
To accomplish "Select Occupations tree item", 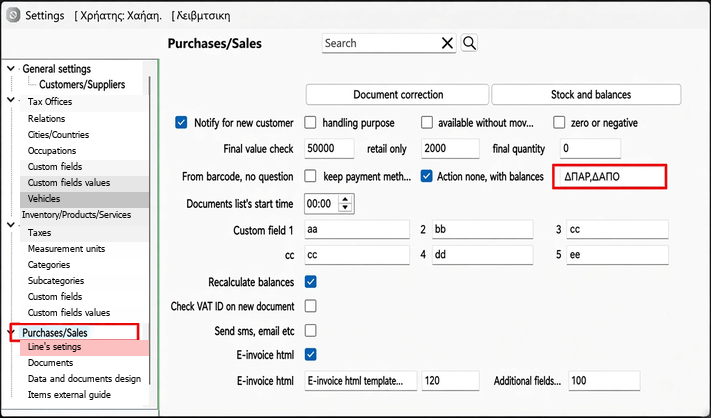I will (x=52, y=151).
